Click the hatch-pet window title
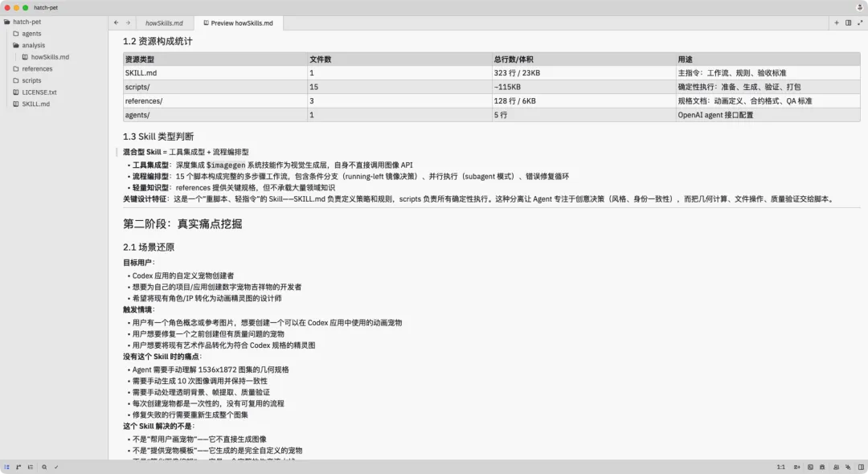The image size is (868, 474). click(45, 8)
